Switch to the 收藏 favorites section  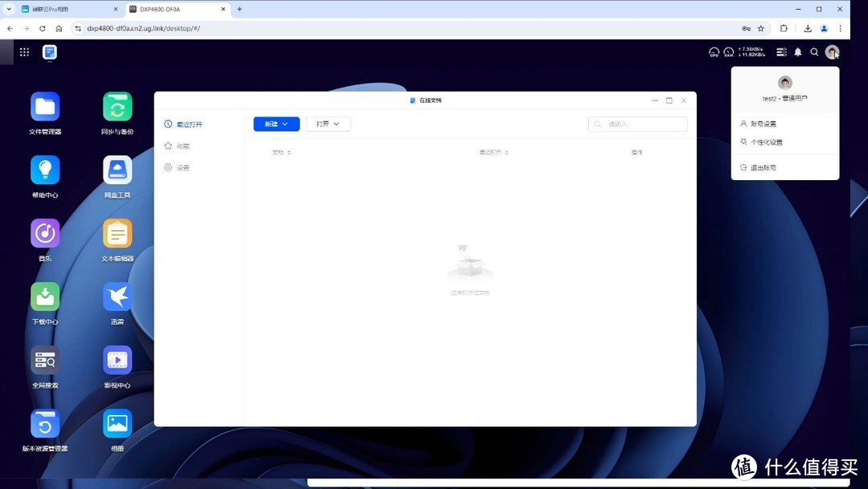tap(182, 146)
